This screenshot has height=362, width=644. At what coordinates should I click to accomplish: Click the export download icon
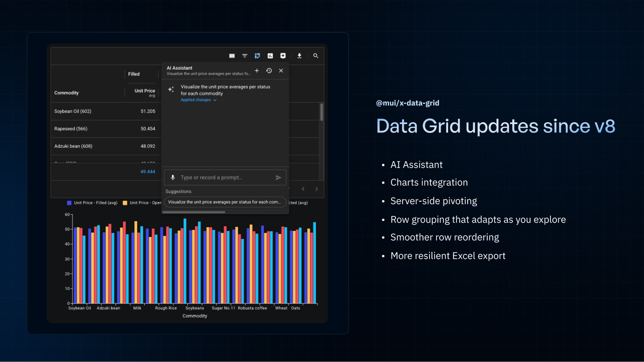point(299,56)
